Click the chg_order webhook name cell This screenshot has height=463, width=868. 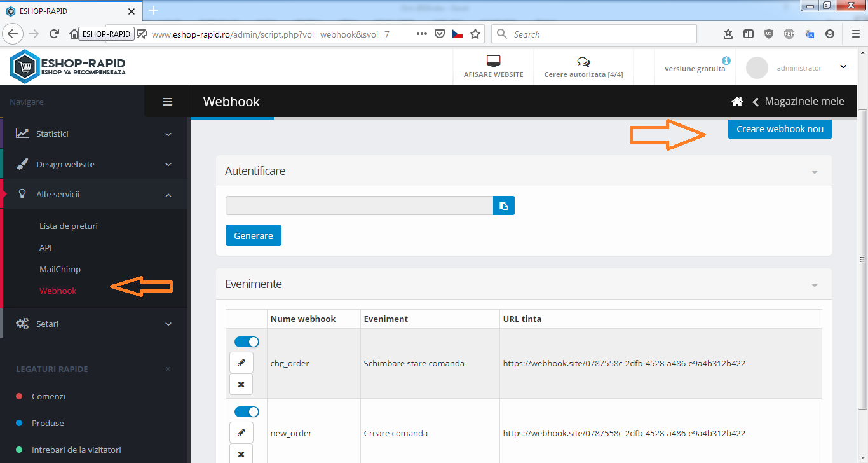point(313,363)
